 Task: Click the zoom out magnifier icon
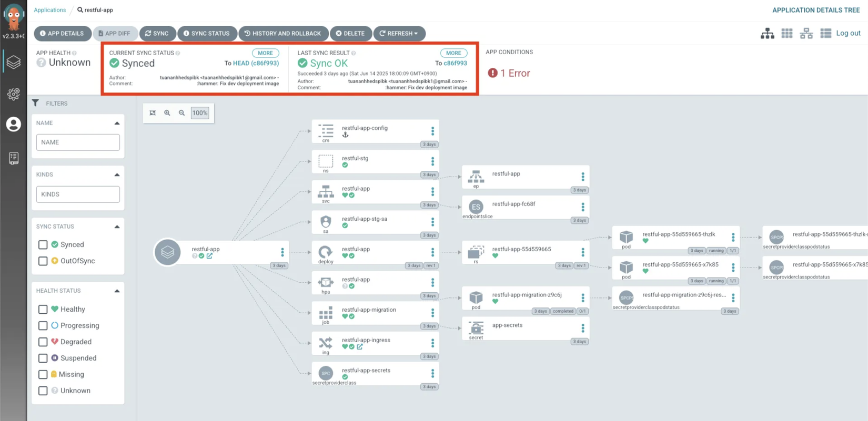click(x=181, y=113)
